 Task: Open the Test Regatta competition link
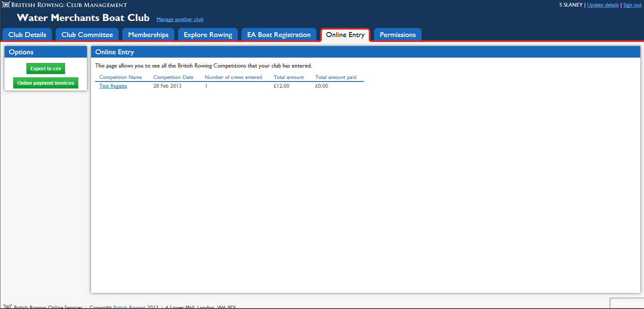[x=113, y=86]
